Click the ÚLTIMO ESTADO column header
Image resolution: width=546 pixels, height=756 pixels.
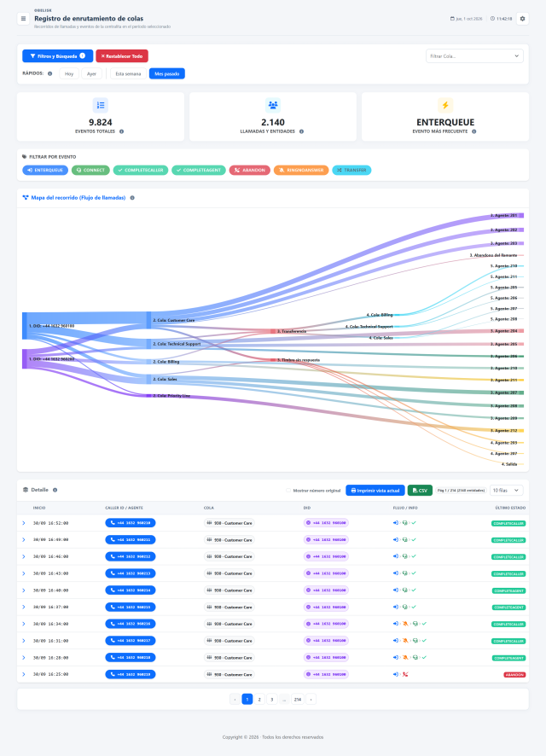point(510,508)
